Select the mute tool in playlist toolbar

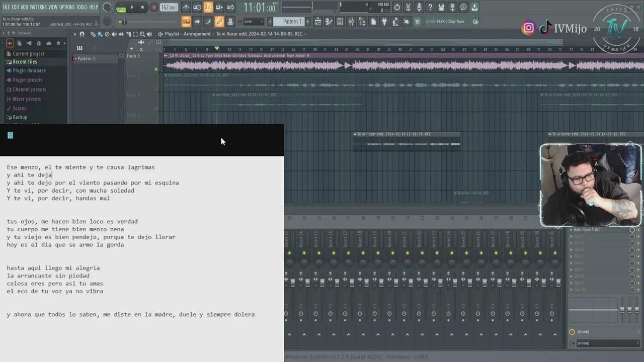[x=114, y=34]
